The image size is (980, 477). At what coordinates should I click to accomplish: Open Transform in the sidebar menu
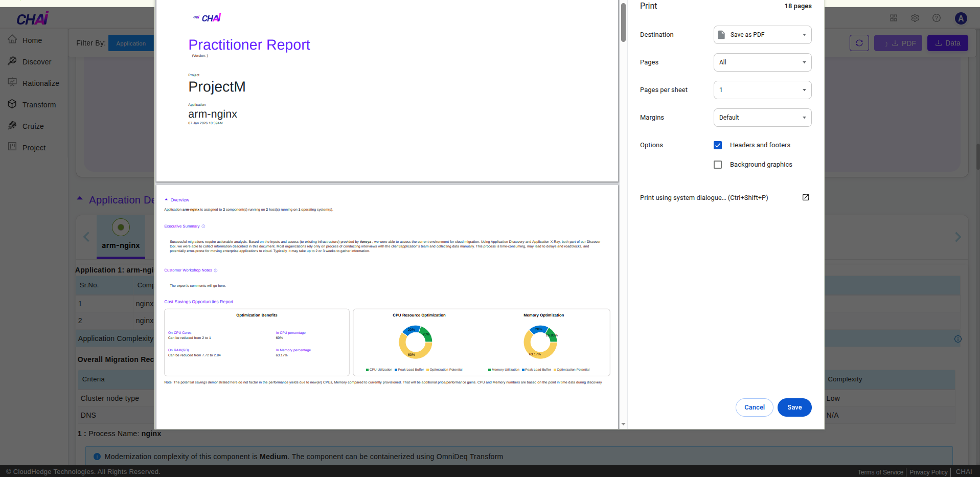pyautogui.click(x=39, y=105)
